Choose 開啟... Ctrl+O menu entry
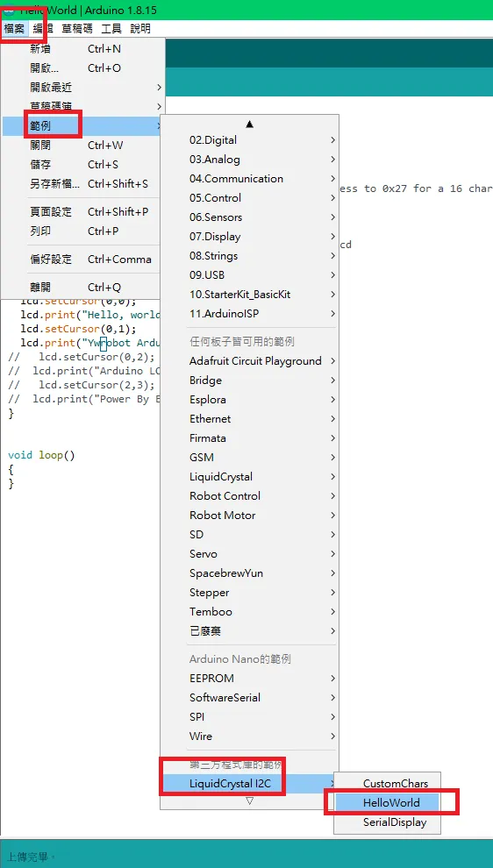 (x=82, y=68)
